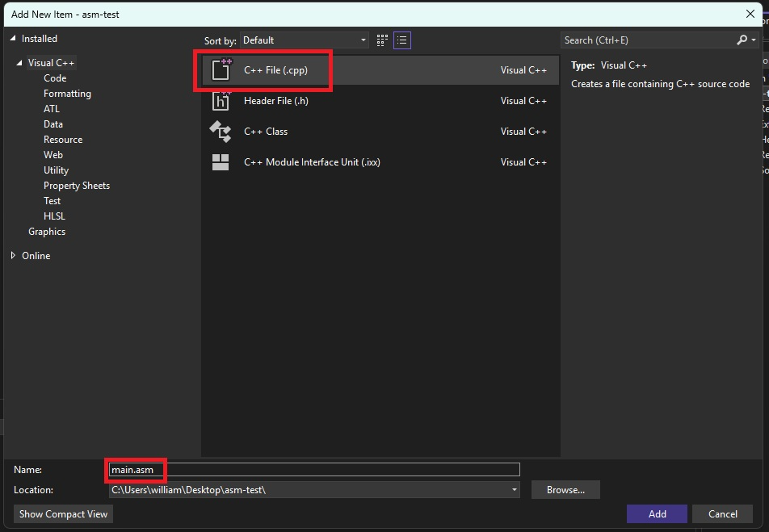This screenshot has width=769, height=532.
Task: Select the C++ Module Interface Unit icon
Action: [221, 162]
